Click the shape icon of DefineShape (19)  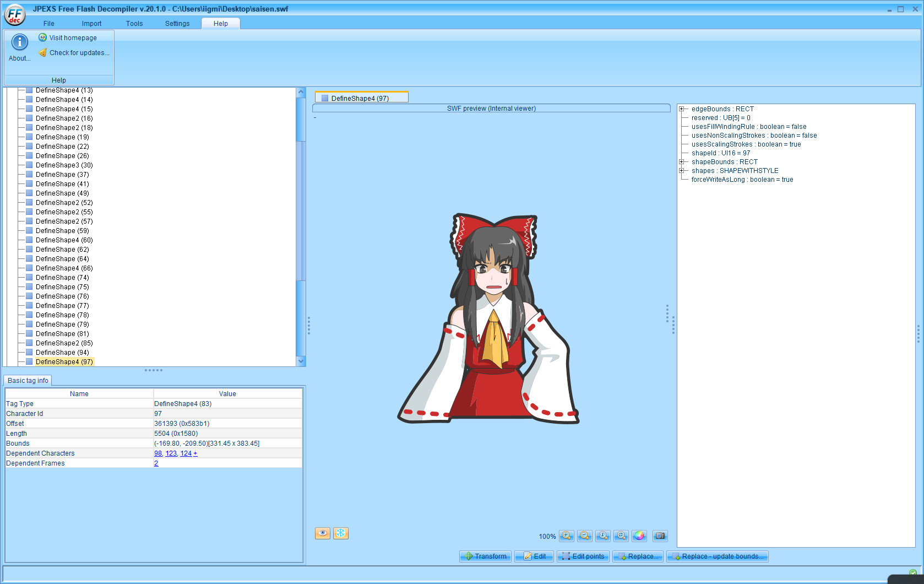pyautogui.click(x=29, y=137)
